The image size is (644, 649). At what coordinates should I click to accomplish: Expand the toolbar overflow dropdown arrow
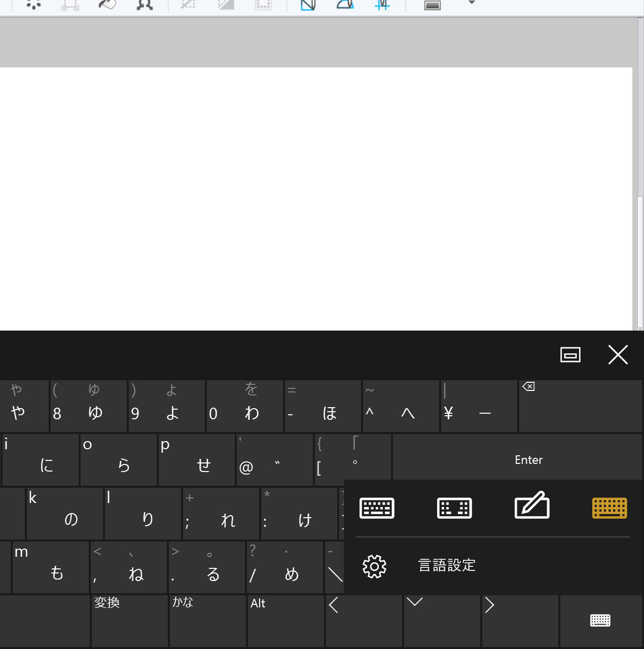click(472, 3)
